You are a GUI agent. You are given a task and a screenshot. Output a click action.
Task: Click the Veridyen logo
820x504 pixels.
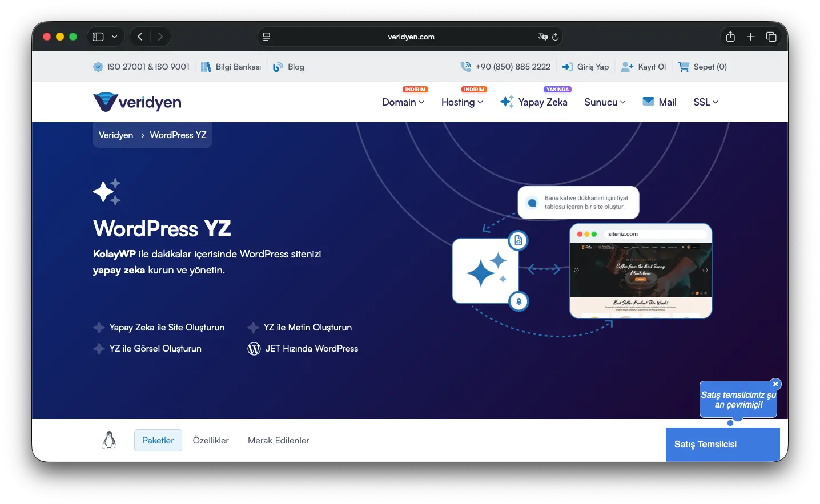137,102
